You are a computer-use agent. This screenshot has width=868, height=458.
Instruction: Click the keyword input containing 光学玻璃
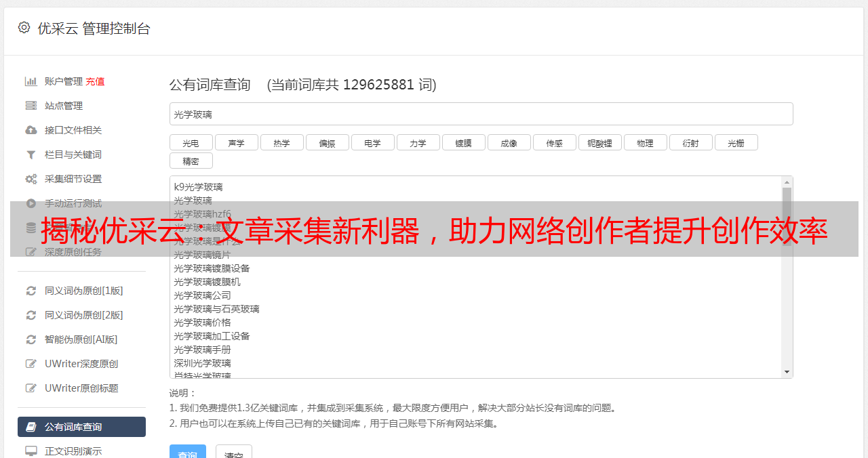pos(481,114)
